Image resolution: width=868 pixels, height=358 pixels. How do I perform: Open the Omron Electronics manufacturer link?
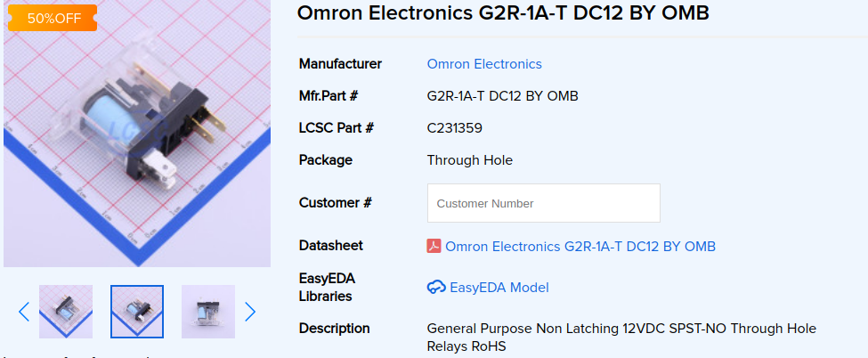point(484,64)
